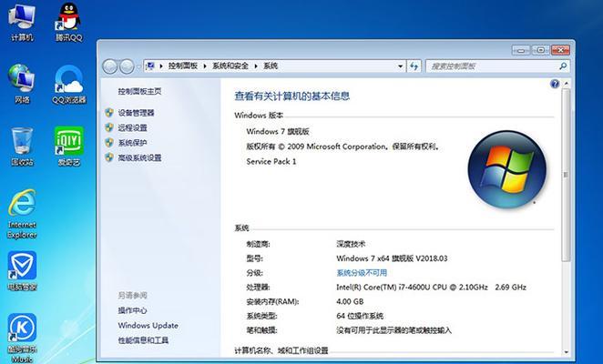Click the shield icon next to 设备管理器
This screenshot has width=603, height=364.
click(x=109, y=113)
